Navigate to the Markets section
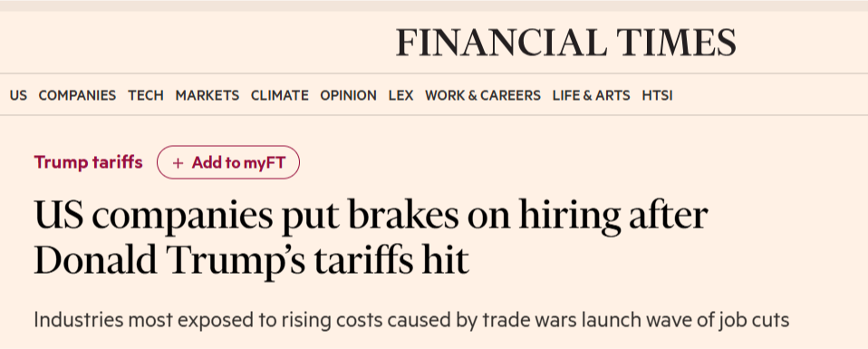 point(207,95)
